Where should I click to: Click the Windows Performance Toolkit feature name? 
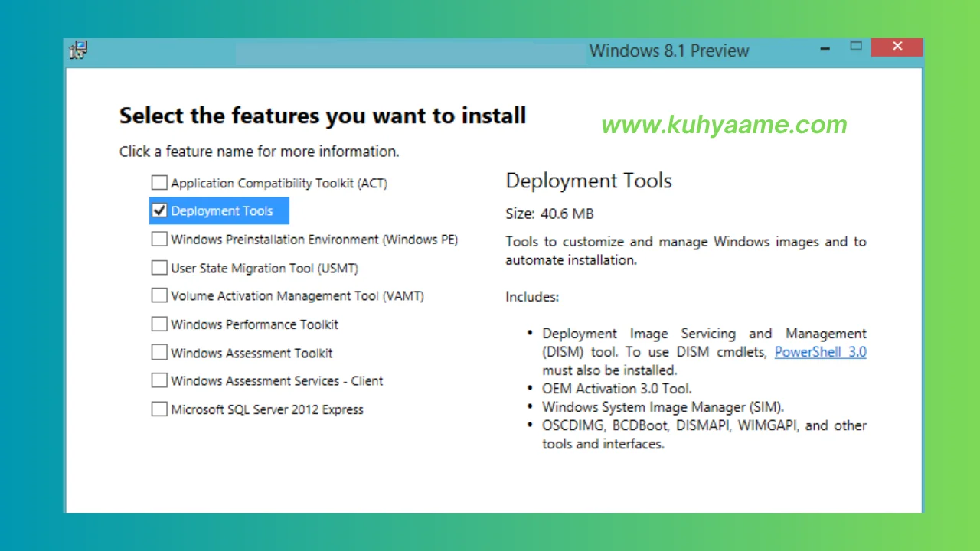click(254, 324)
